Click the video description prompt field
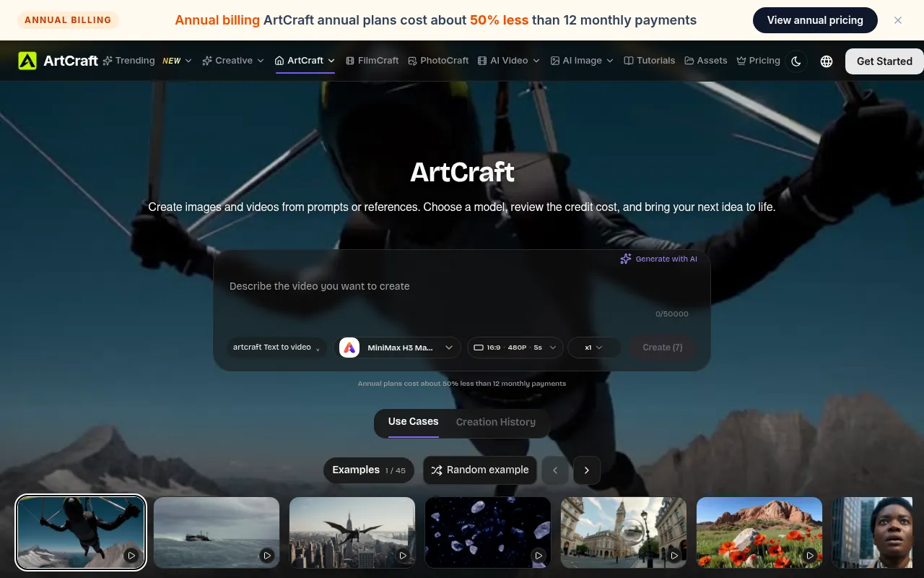This screenshot has width=924, height=578. [x=462, y=287]
